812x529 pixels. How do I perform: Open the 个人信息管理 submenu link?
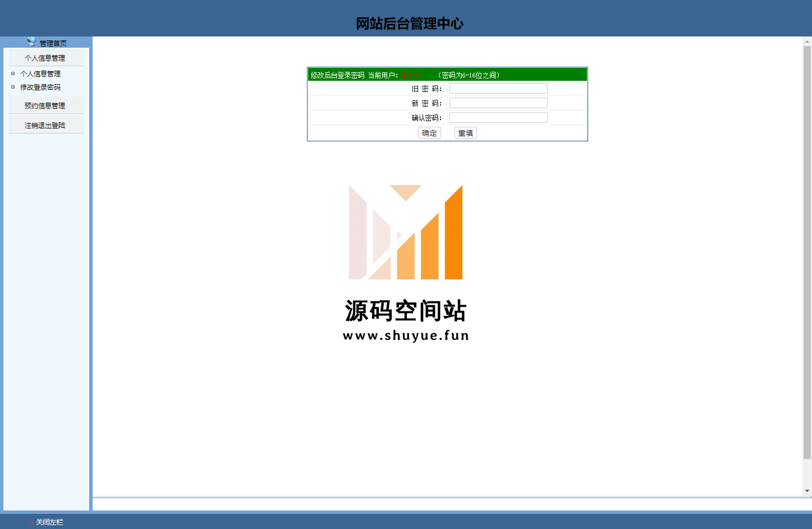click(x=40, y=73)
